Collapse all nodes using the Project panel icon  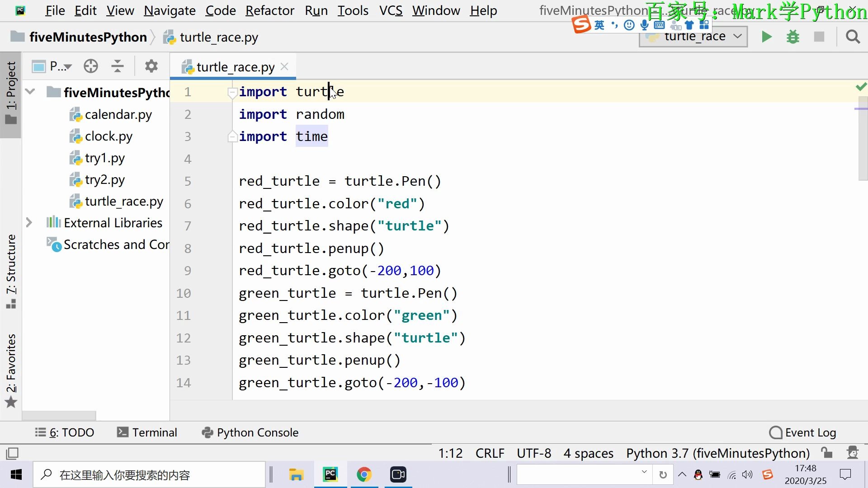pos(117,66)
